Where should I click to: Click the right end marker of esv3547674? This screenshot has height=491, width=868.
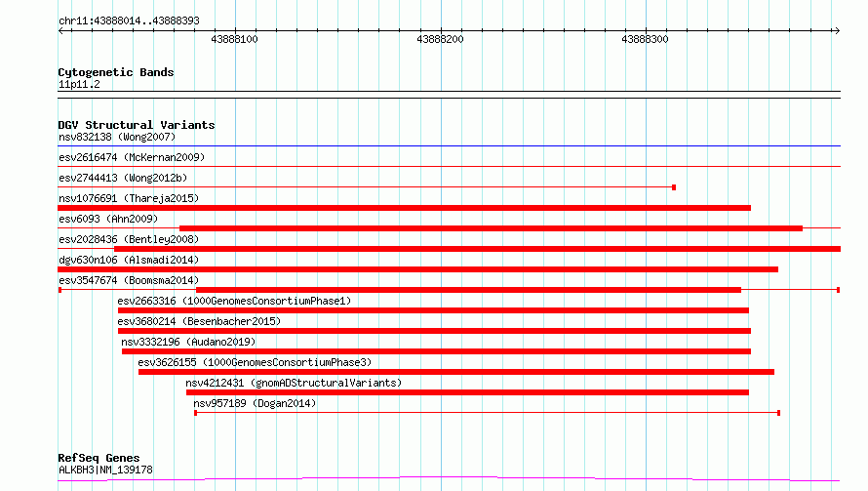point(838,290)
